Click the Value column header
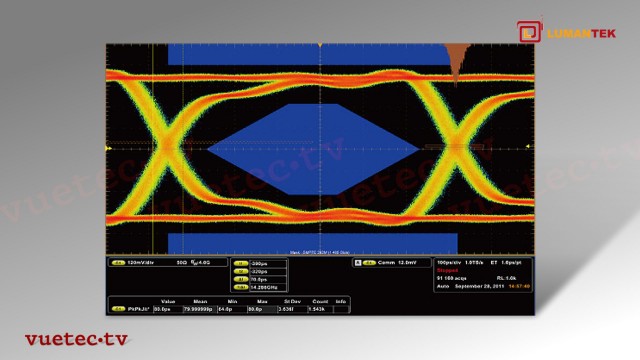640x360 pixels. coord(168,302)
